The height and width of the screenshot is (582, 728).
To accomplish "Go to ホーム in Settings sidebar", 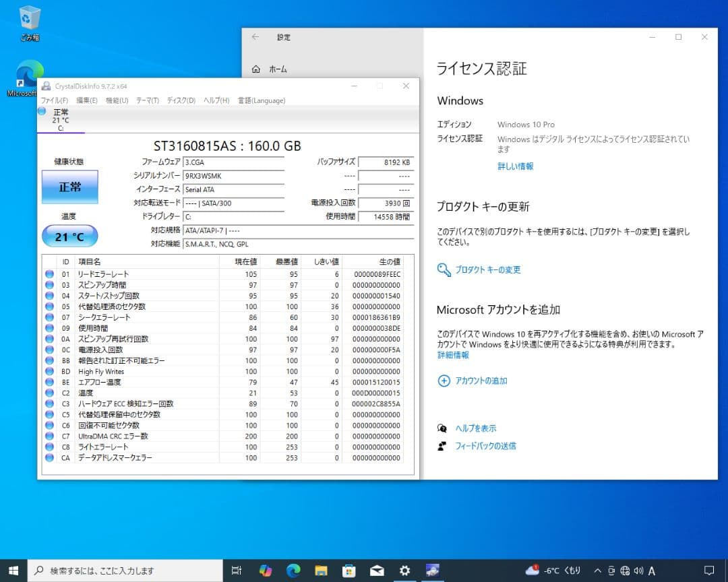I will pos(277,69).
